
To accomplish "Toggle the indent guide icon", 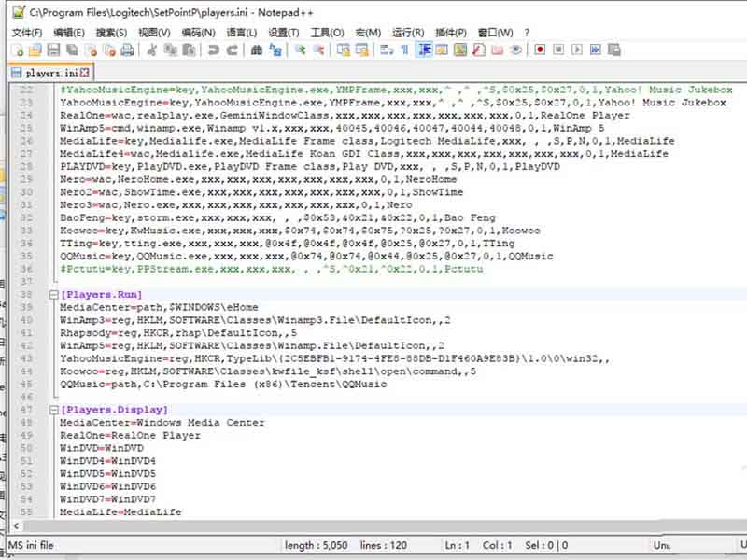I will (424, 50).
